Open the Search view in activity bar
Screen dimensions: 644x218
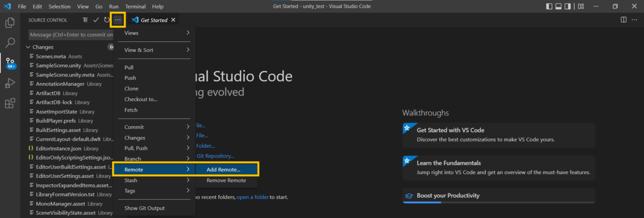coord(10,43)
